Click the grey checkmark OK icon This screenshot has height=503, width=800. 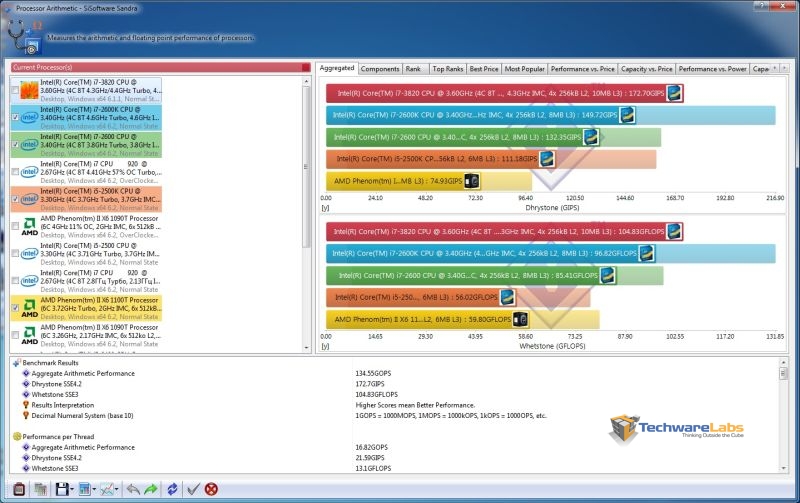point(193,489)
